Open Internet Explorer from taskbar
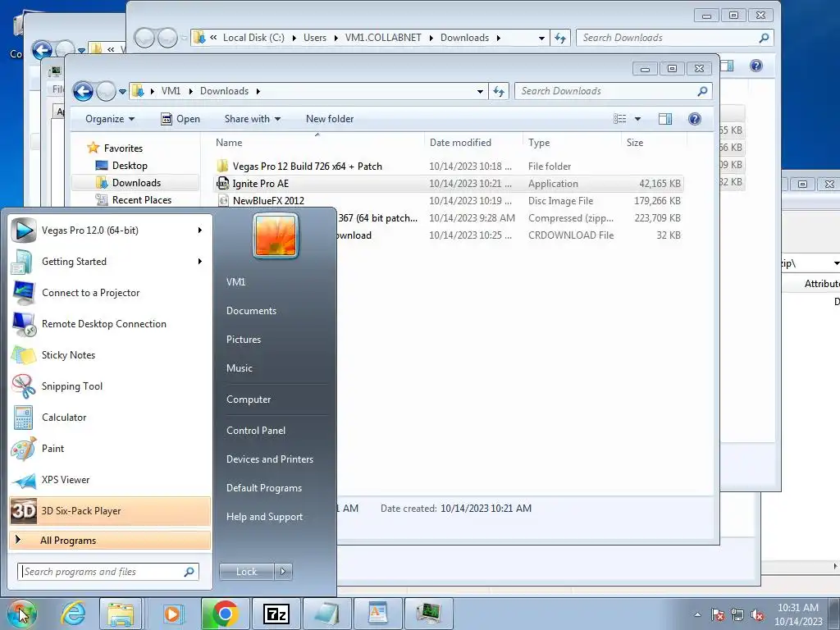840x630 pixels. click(x=73, y=614)
